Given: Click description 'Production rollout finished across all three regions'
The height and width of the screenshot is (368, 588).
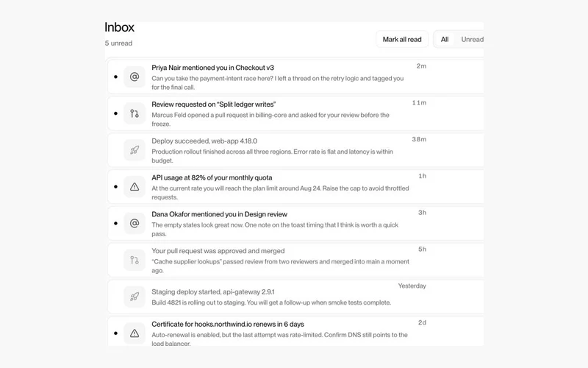Looking at the screenshot, I should 222,152.
